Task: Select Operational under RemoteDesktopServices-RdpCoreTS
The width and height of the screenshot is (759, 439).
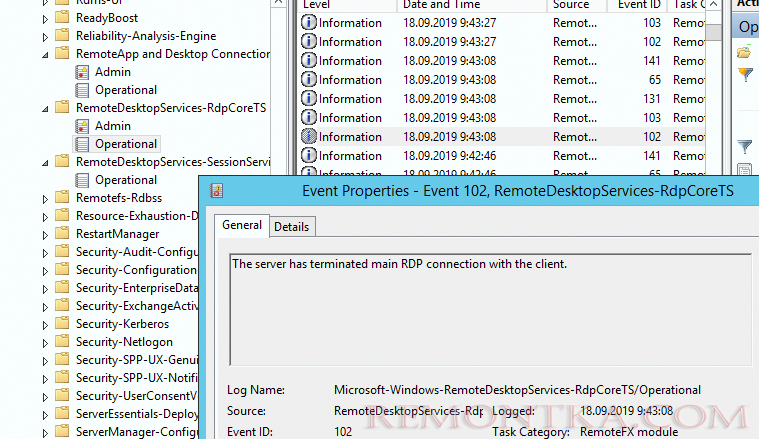Action: pos(126,144)
